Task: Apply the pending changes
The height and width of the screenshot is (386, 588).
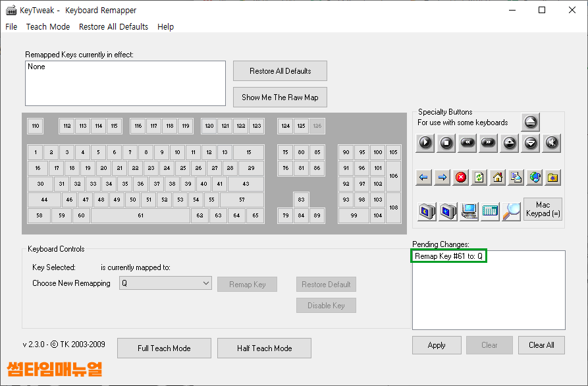Action: pyautogui.click(x=437, y=345)
